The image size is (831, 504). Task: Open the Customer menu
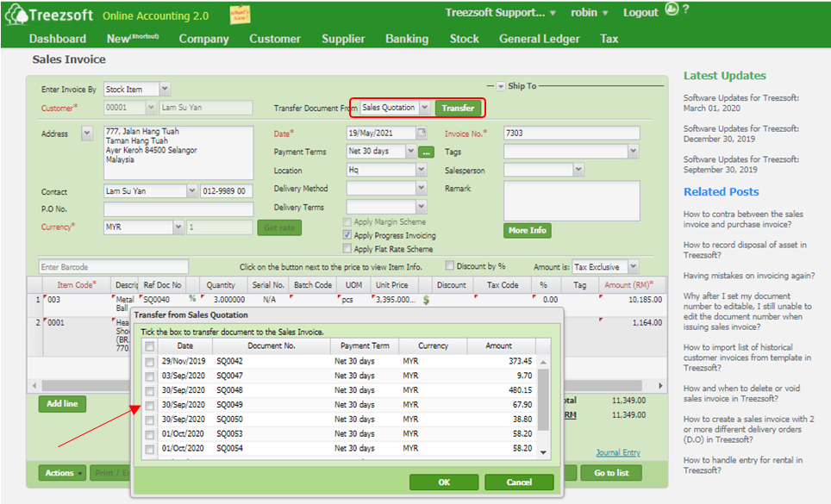click(274, 39)
